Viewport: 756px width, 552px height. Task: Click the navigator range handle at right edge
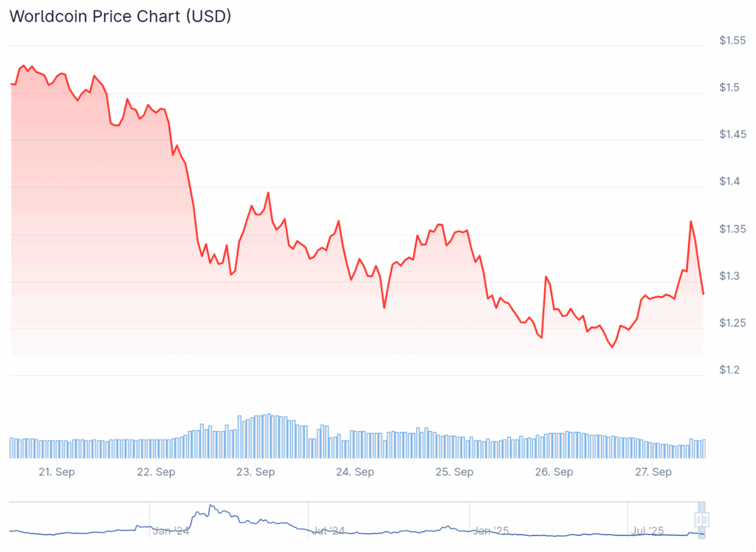702,520
